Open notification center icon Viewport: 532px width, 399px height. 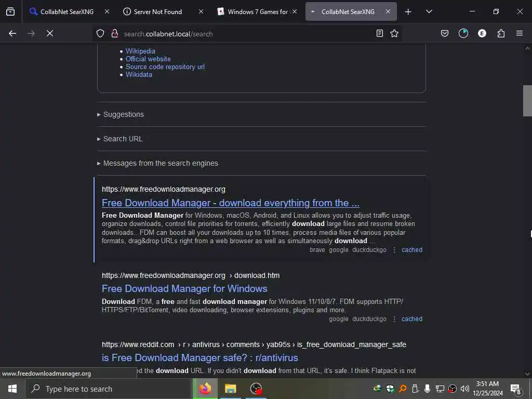pyautogui.click(x=516, y=389)
